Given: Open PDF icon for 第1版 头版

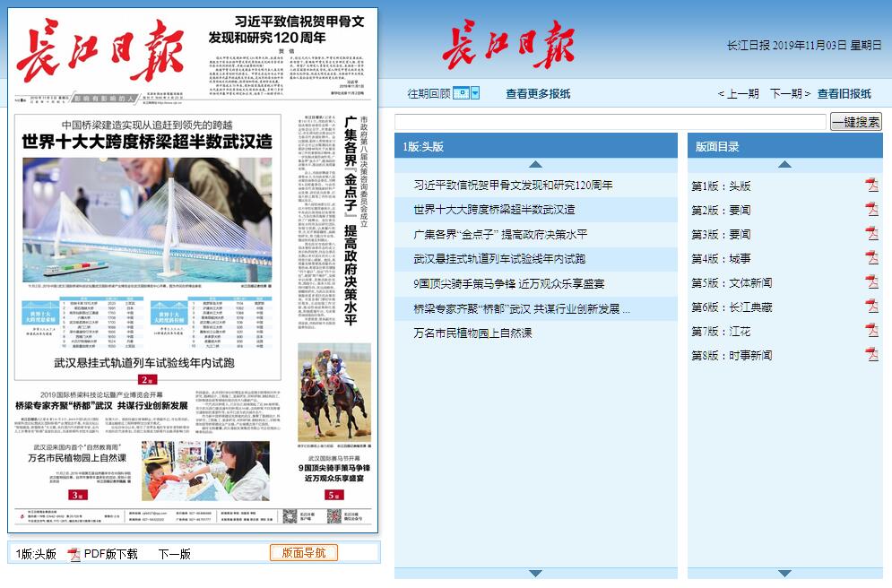Looking at the screenshot, I should pos(871,186).
